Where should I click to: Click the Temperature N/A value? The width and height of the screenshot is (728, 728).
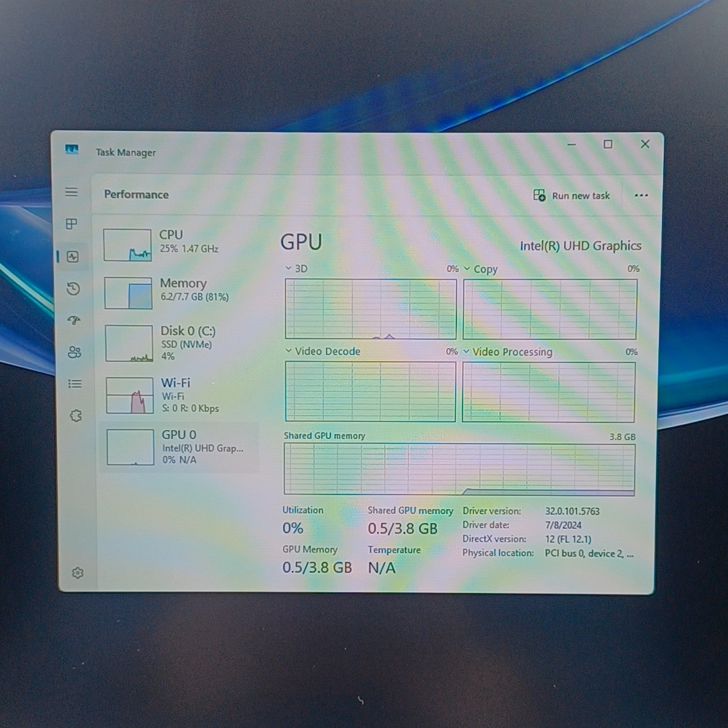[381, 568]
